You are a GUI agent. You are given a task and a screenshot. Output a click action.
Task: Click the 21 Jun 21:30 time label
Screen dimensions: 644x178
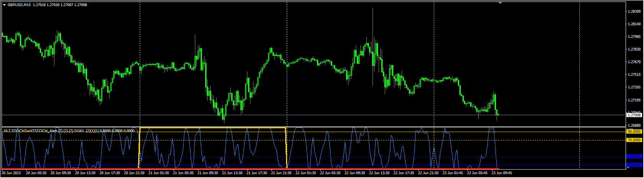[281, 173]
